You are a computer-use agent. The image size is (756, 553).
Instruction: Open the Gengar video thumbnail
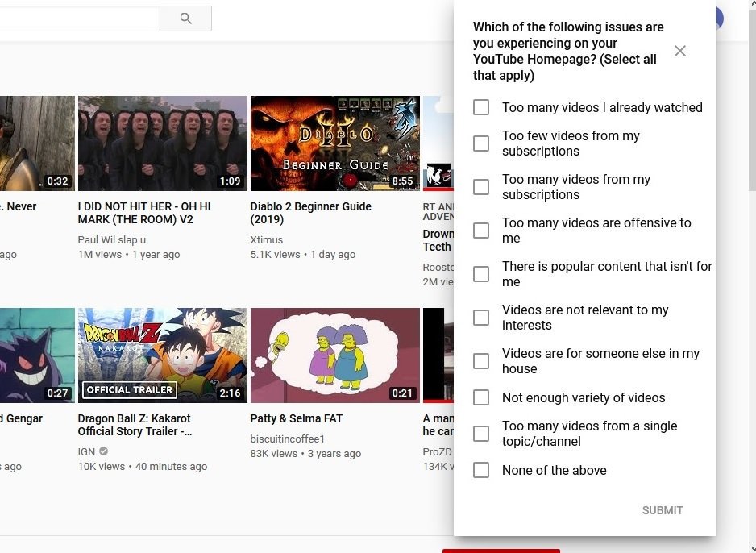[x=37, y=355]
